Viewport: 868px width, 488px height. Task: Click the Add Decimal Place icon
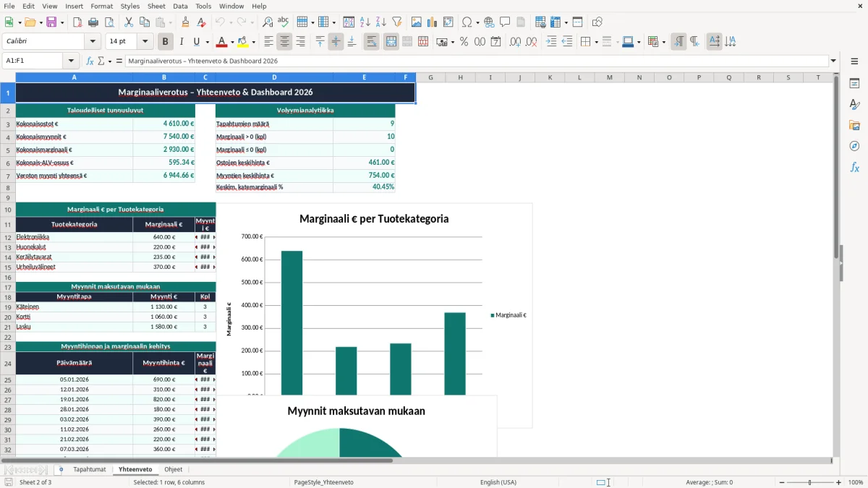point(515,42)
